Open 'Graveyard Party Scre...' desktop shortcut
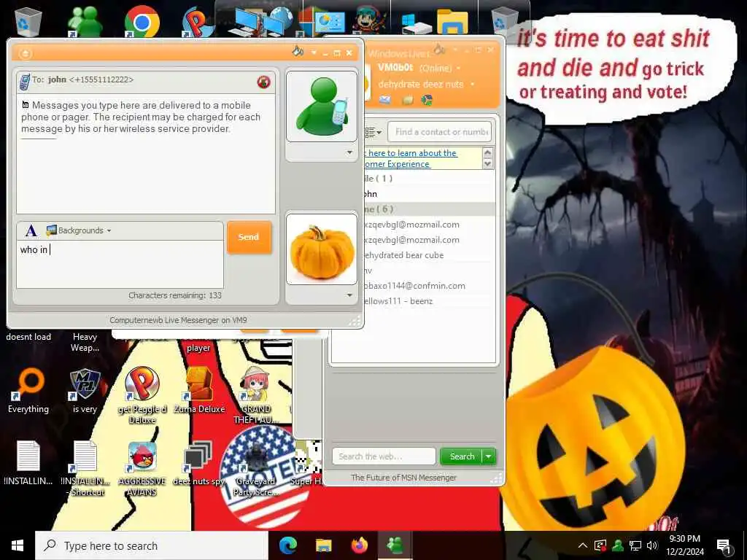This screenshot has width=747, height=560. click(256, 469)
